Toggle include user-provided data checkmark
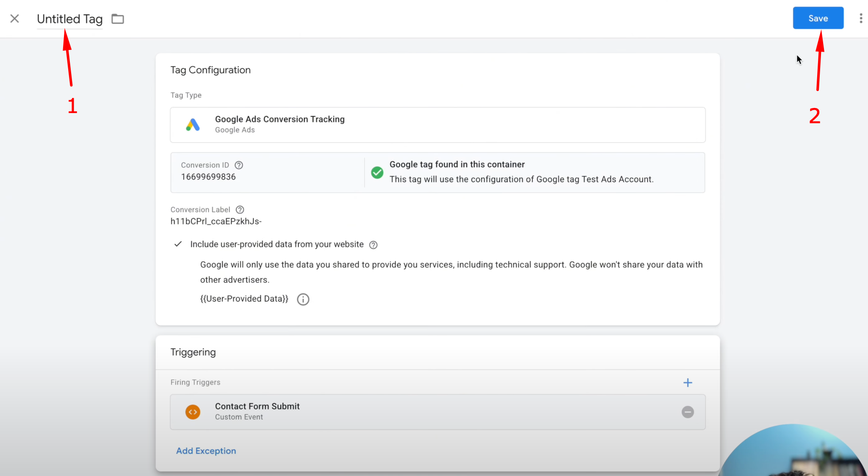The image size is (868, 476). 178,244
